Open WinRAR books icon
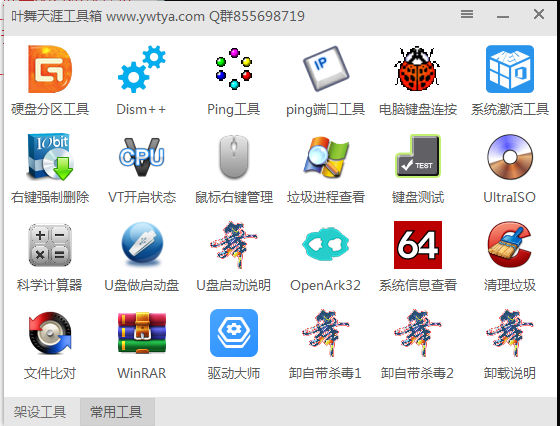The image size is (560, 426). 142,333
